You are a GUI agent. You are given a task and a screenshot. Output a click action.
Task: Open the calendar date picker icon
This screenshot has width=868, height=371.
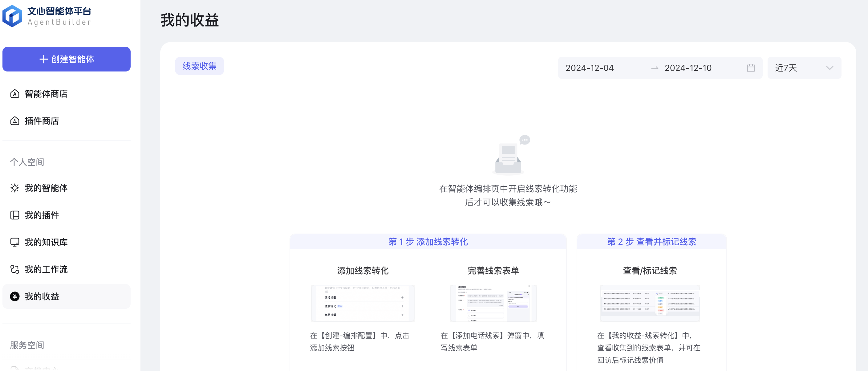pos(751,67)
